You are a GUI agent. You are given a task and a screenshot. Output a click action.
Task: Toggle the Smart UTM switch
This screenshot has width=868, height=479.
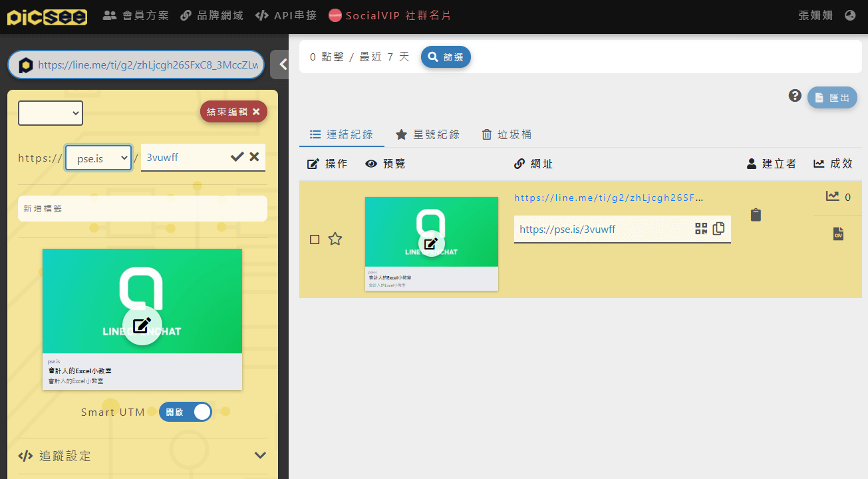click(186, 412)
